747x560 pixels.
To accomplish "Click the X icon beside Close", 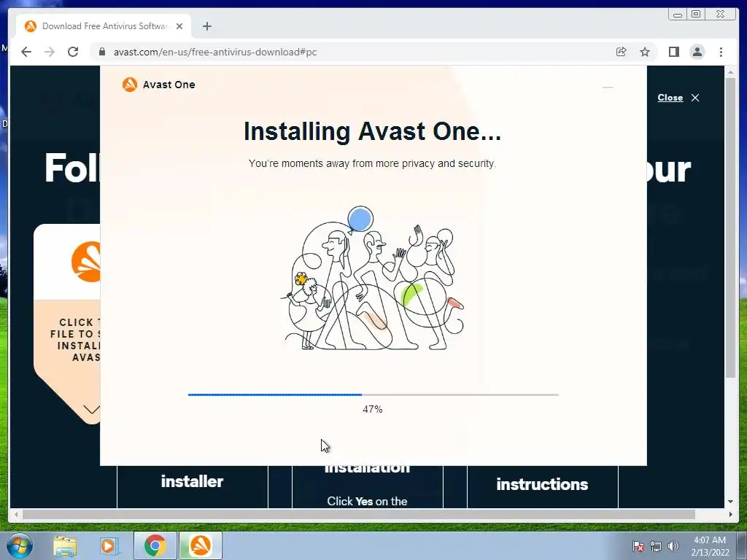I will 695,98.
